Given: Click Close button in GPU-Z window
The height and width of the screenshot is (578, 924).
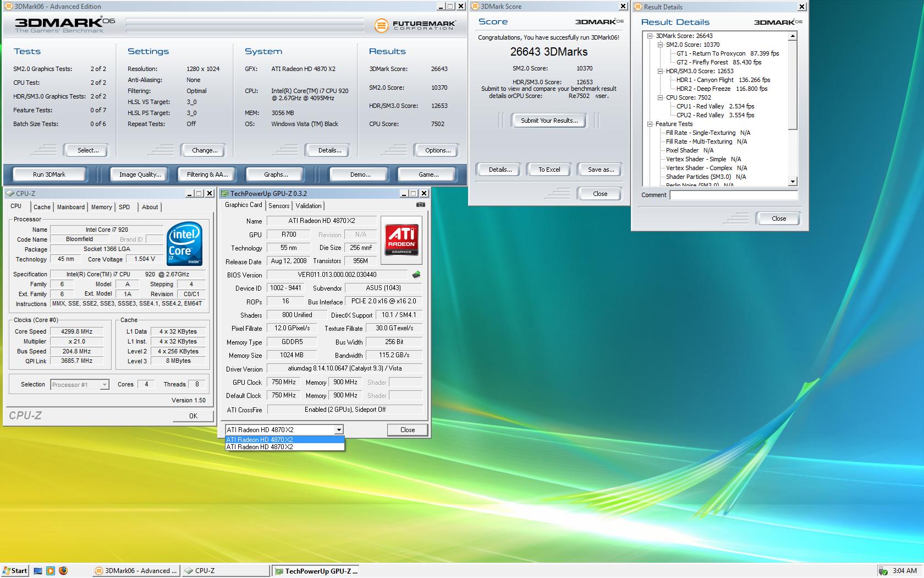Looking at the screenshot, I should [408, 430].
